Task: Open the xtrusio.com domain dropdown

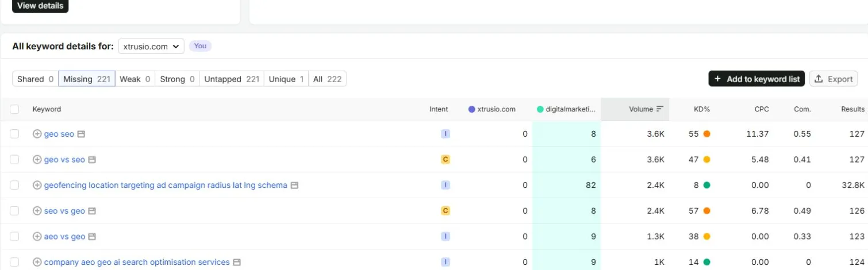Action: point(151,47)
